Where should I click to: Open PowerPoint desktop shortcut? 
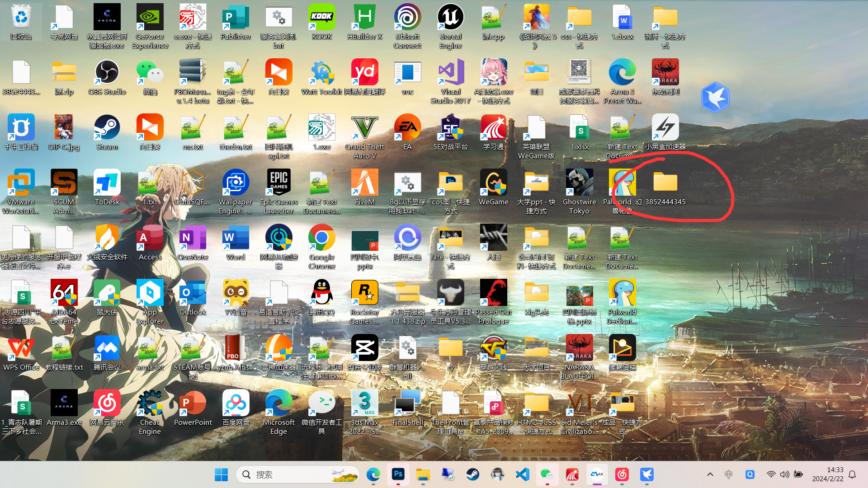click(193, 408)
